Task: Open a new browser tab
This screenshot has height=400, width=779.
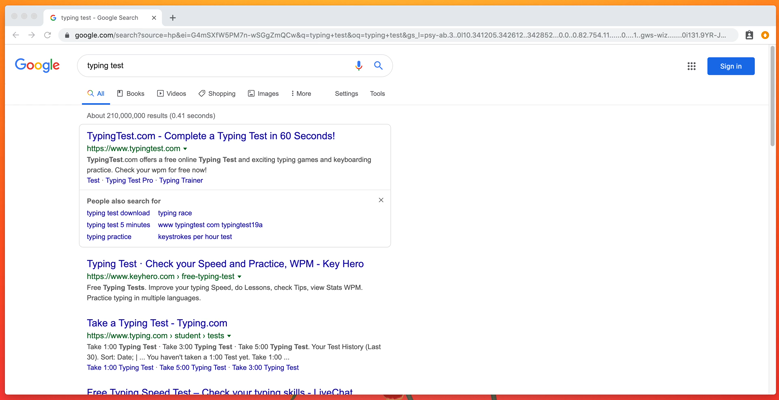Action: [173, 17]
